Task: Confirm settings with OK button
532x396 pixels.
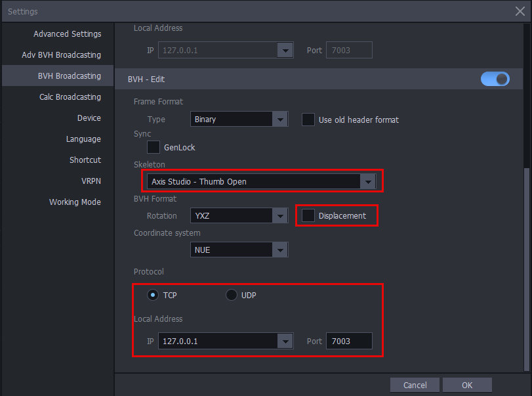Action: tap(467, 385)
